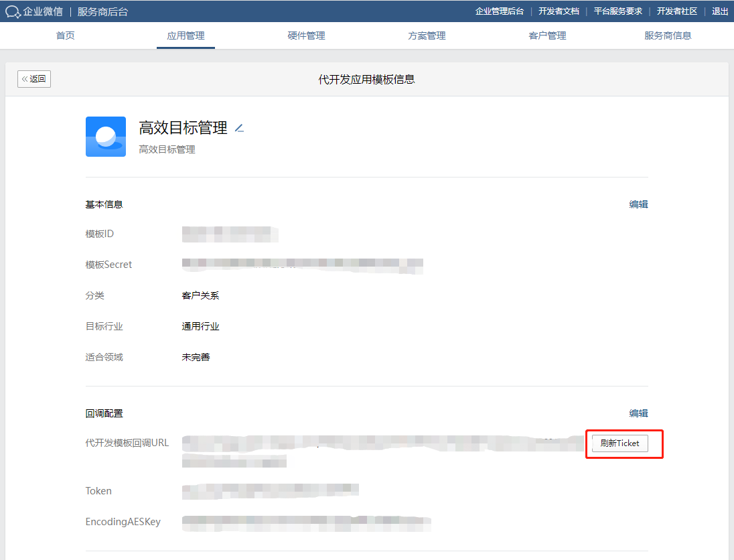Open 编辑 for the 回调配置 section
The height and width of the screenshot is (560, 734).
(638, 413)
